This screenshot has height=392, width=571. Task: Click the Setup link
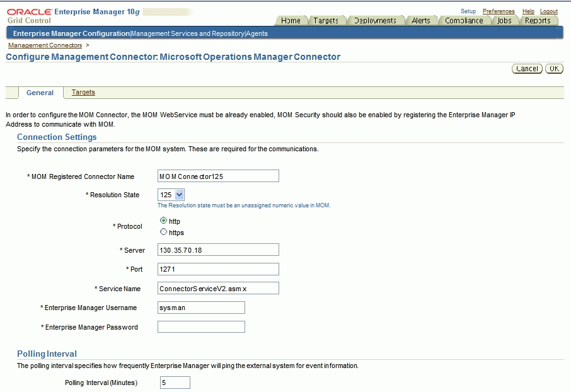468,11
